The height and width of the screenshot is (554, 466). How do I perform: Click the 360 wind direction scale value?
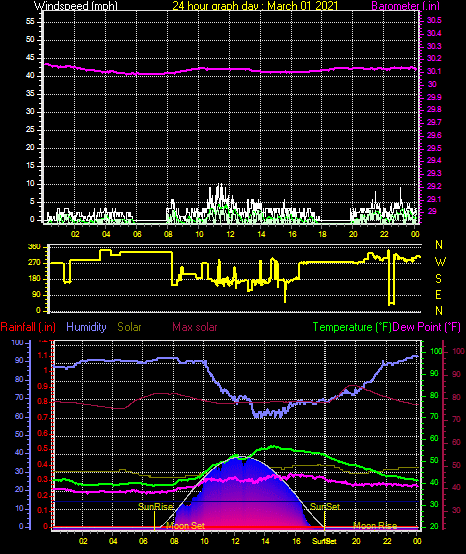pos(34,247)
